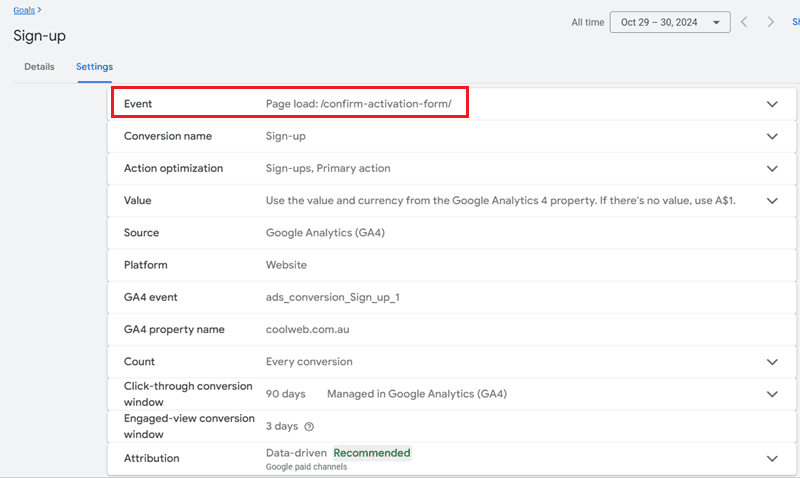Click the Recommended attribution badge
The image size is (800, 478).
click(371, 453)
